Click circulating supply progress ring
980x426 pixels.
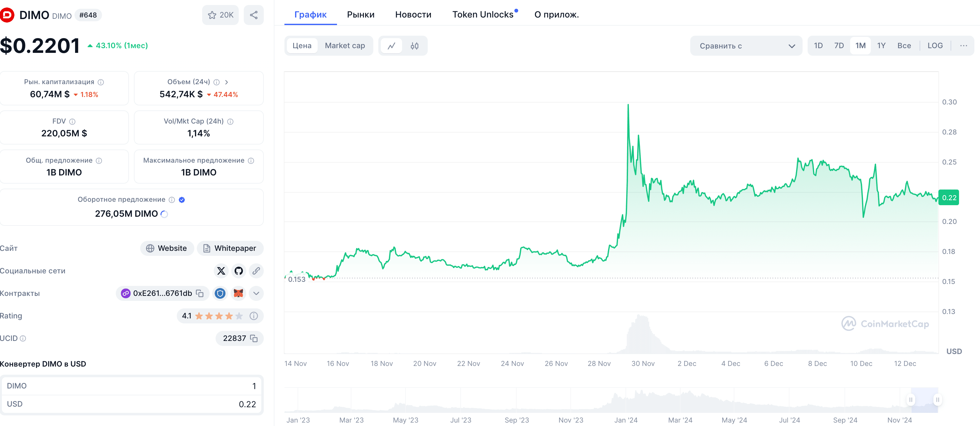coord(164,214)
